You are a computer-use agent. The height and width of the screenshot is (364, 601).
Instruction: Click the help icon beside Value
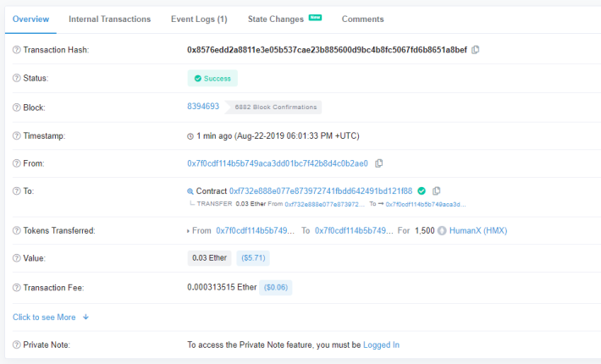(x=16, y=258)
